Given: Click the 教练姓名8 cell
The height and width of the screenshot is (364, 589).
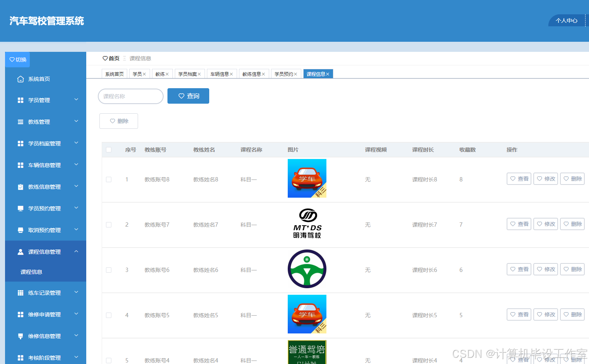Looking at the screenshot, I should pyautogui.click(x=206, y=179).
